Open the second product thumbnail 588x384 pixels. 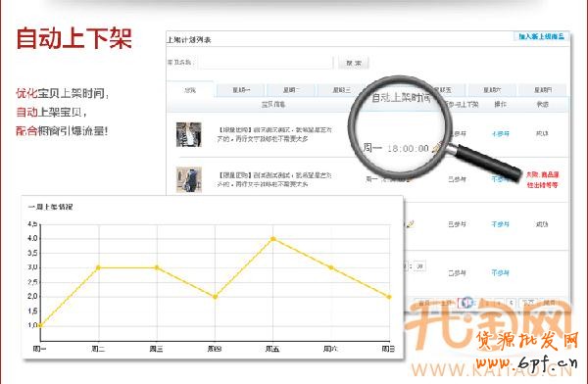188,179
